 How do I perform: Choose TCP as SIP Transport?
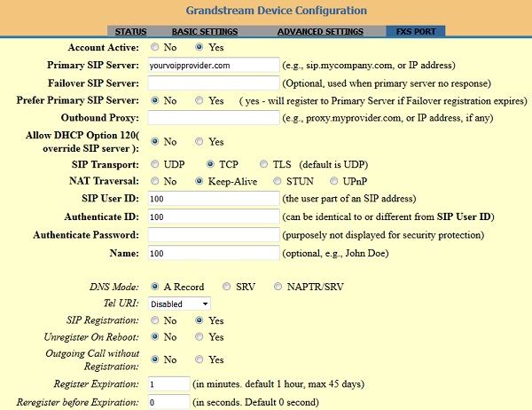[210, 164]
